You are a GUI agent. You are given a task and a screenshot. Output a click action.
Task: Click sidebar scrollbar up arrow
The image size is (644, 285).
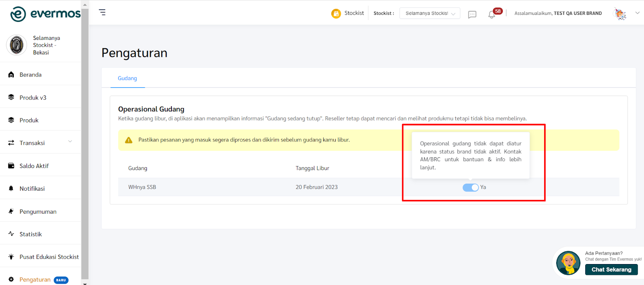click(85, 5)
